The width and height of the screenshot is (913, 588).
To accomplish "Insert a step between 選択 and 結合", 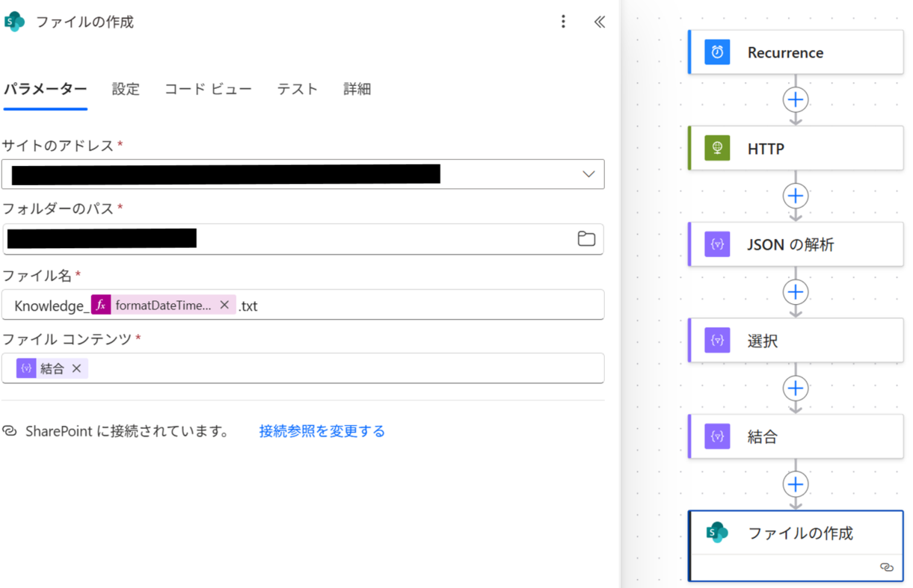I will coord(796,388).
